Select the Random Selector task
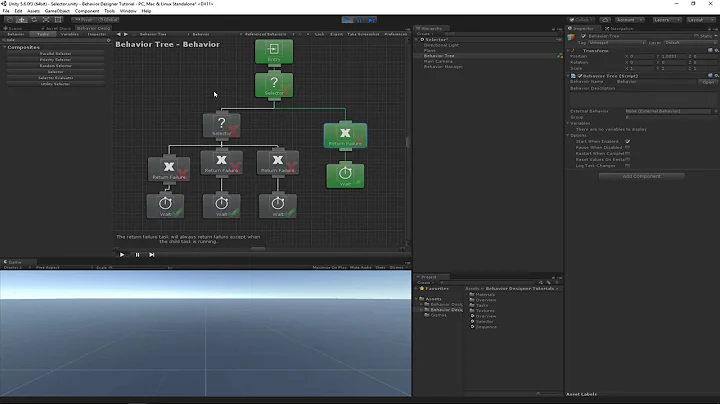Viewport: 720px width, 404px height. click(x=56, y=66)
